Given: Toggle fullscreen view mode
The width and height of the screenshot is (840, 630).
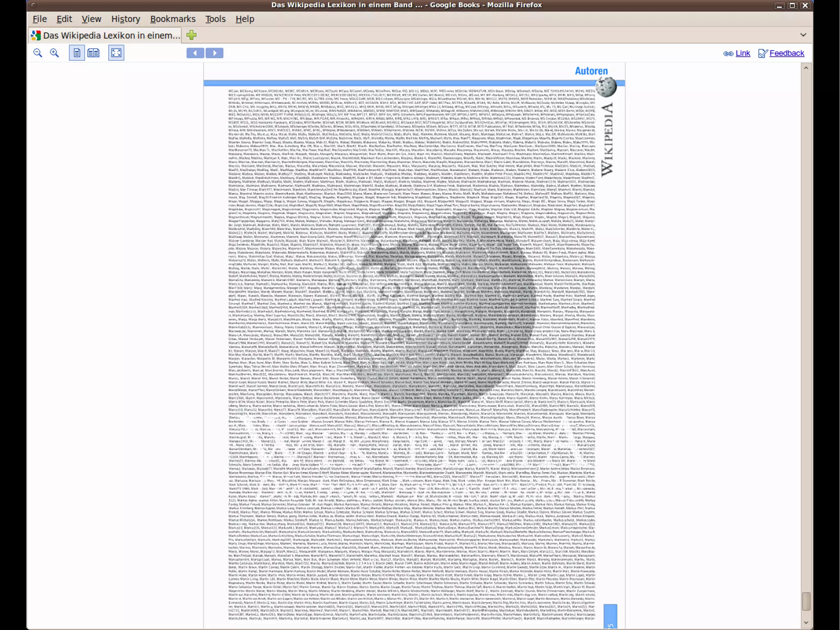Looking at the screenshot, I should pos(116,53).
